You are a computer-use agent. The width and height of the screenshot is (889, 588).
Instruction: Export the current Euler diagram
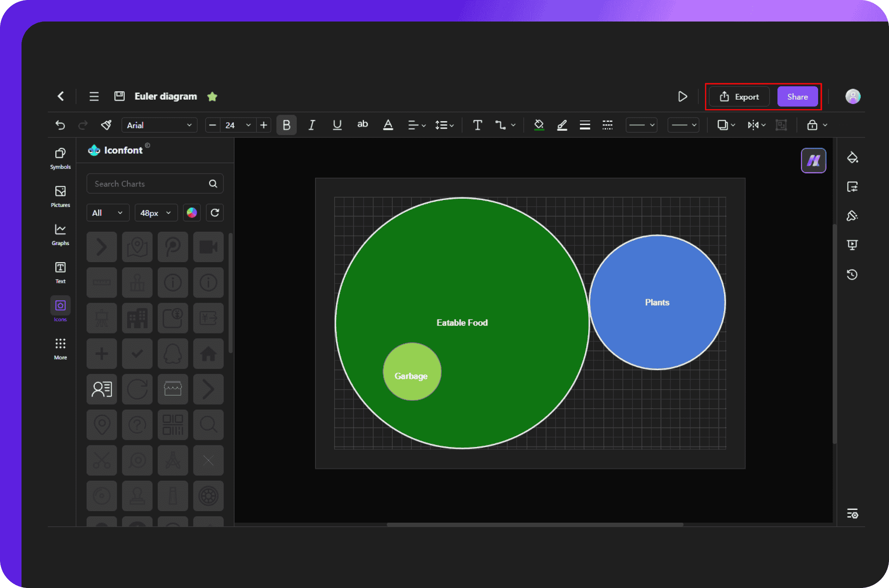(x=739, y=96)
